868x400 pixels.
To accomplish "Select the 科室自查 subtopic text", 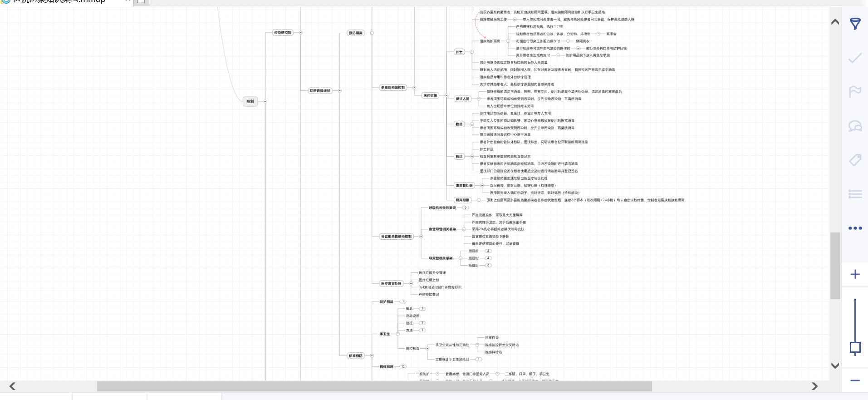I will tap(492, 338).
